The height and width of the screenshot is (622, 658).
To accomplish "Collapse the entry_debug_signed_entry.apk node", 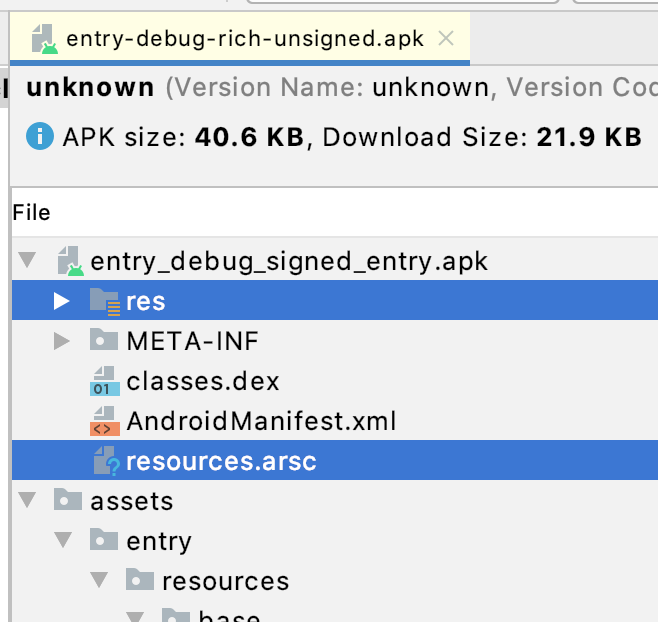I will coord(28,260).
